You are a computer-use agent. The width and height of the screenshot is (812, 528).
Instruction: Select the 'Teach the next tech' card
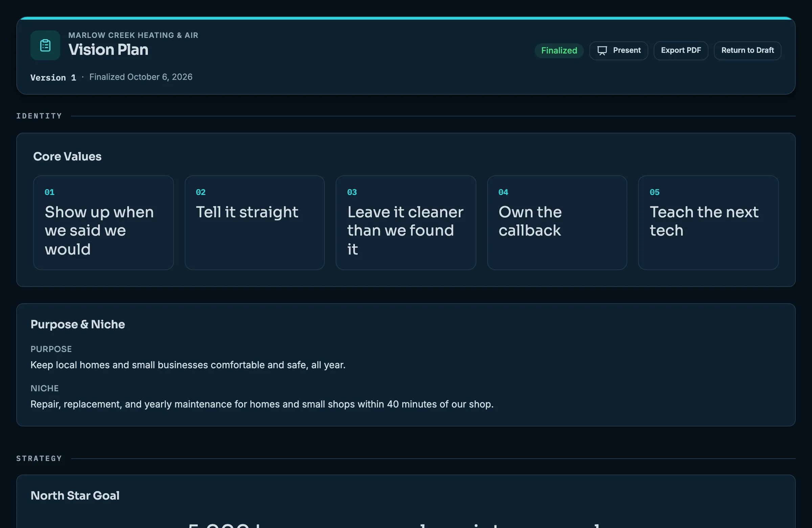click(x=708, y=222)
